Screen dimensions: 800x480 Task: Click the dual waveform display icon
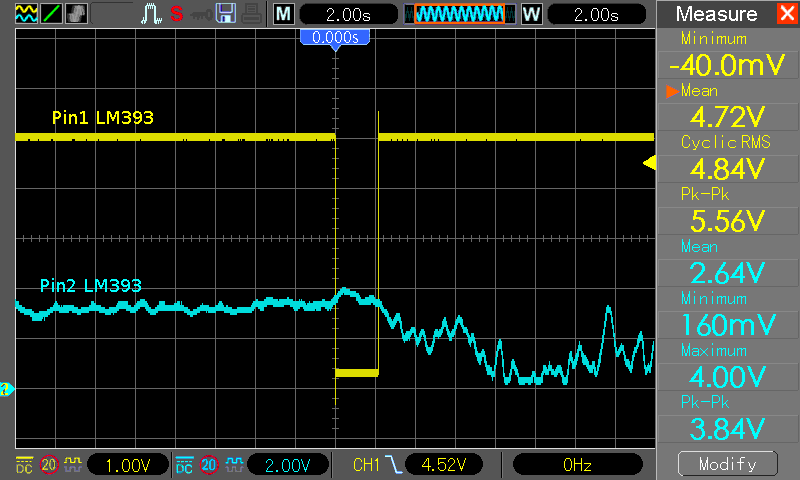26,13
